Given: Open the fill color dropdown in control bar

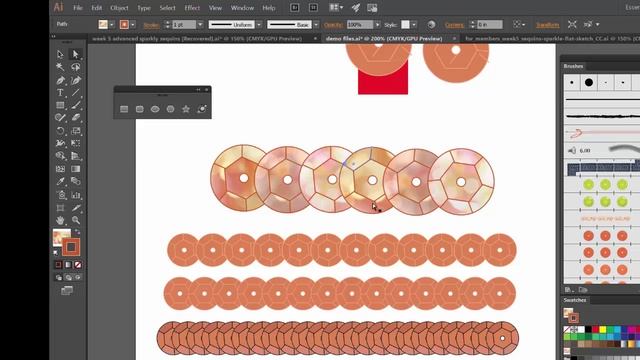Looking at the screenshot, I should tap(112, 24).
